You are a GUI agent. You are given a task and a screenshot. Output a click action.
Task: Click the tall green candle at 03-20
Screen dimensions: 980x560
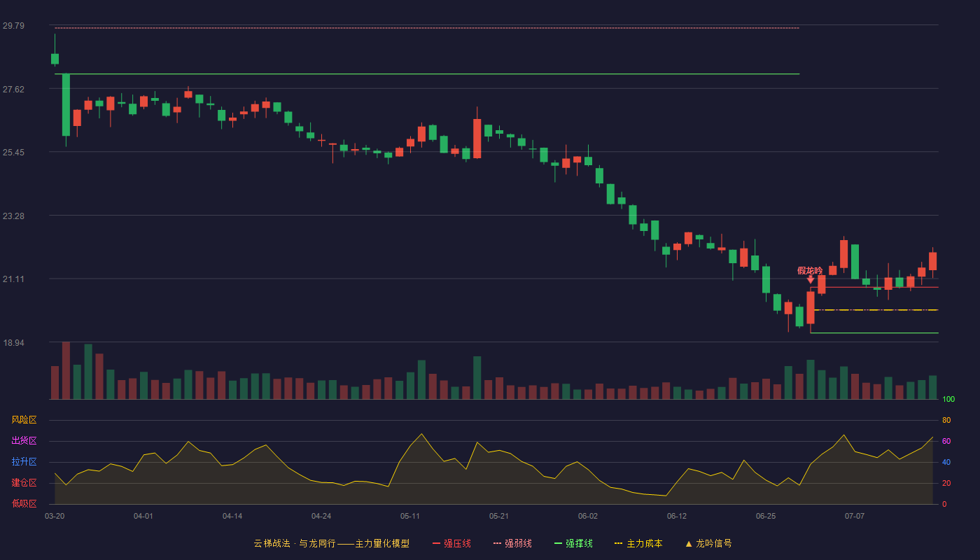(x=66, y=104)
